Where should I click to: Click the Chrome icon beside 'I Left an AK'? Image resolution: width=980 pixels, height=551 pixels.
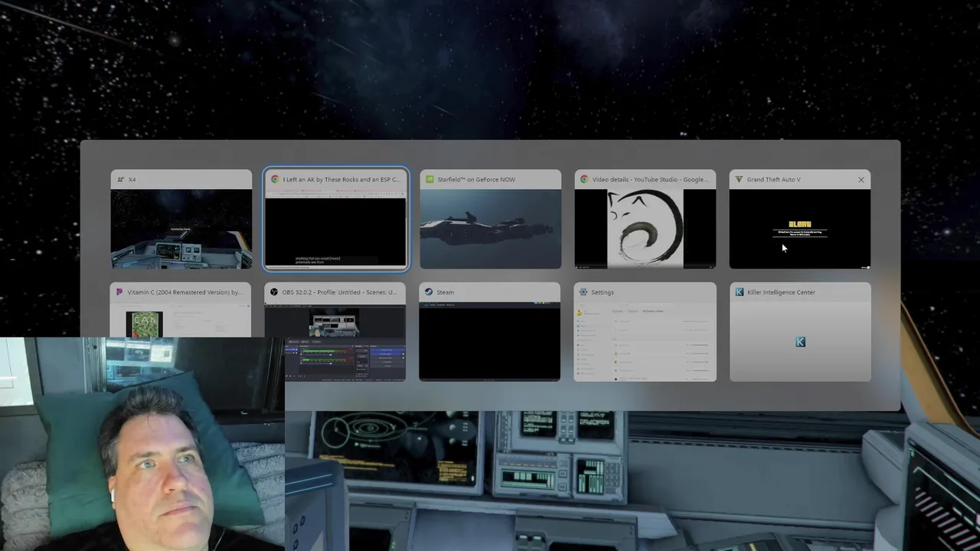click(x=275, y=180)
